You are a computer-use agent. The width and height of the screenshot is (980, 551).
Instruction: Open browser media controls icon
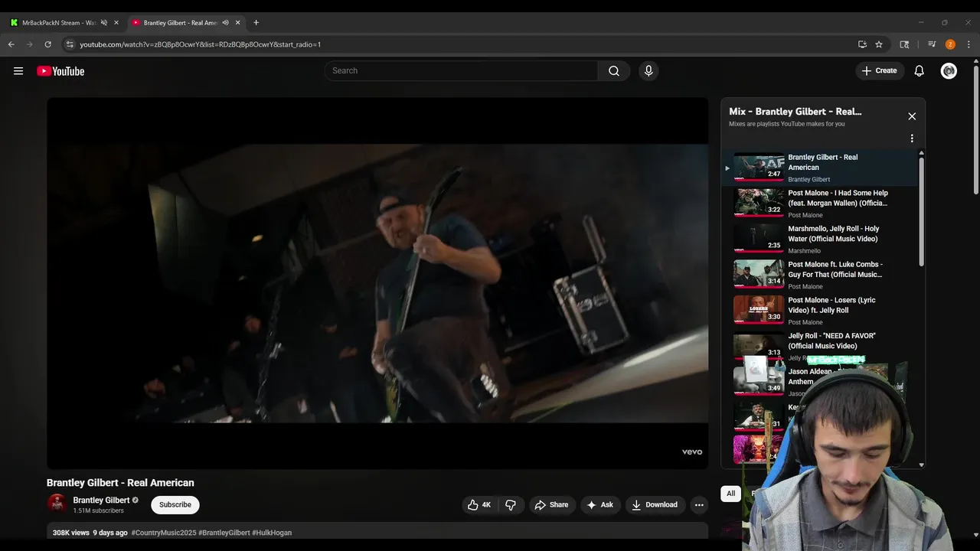tap(932, 44)
